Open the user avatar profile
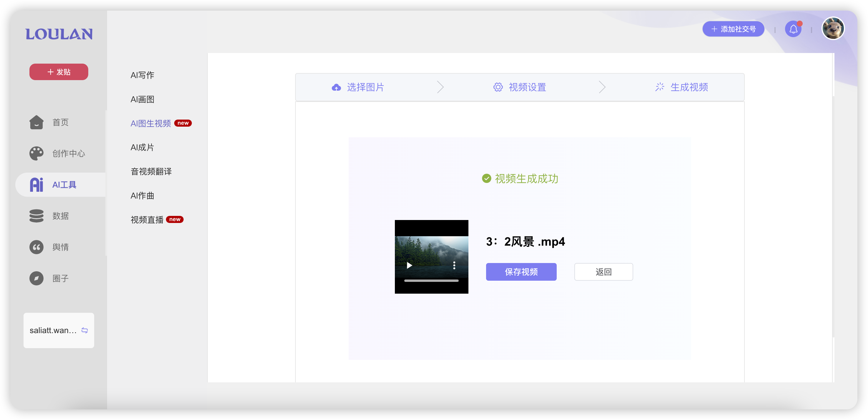Viewport: 868px width, 420px height. [x=833, y=28]
